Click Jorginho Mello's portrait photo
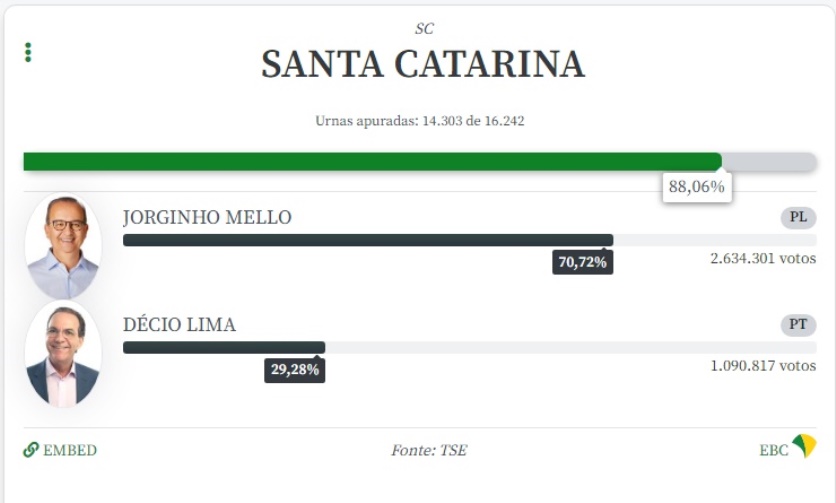This screenshot has height=503, width=836. [63, 246]
